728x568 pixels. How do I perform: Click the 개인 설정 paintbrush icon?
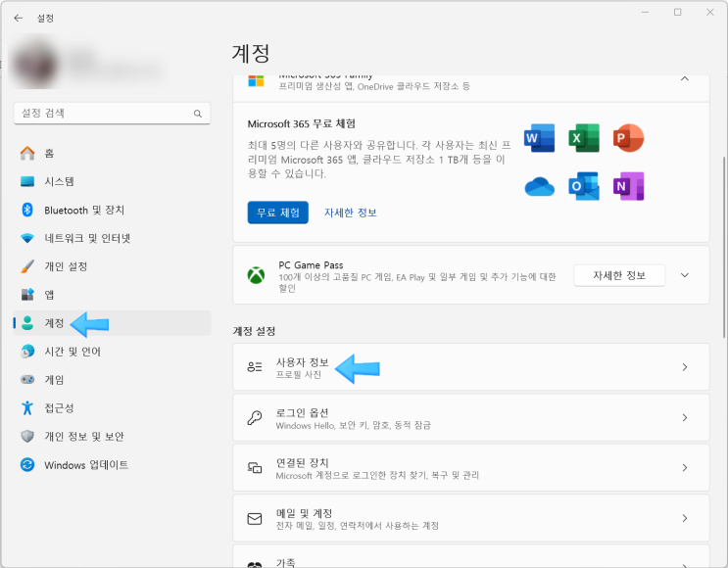pos(27,266)
